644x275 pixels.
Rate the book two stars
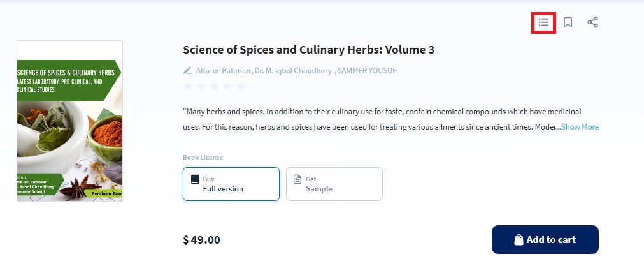(x=201, y=86)
